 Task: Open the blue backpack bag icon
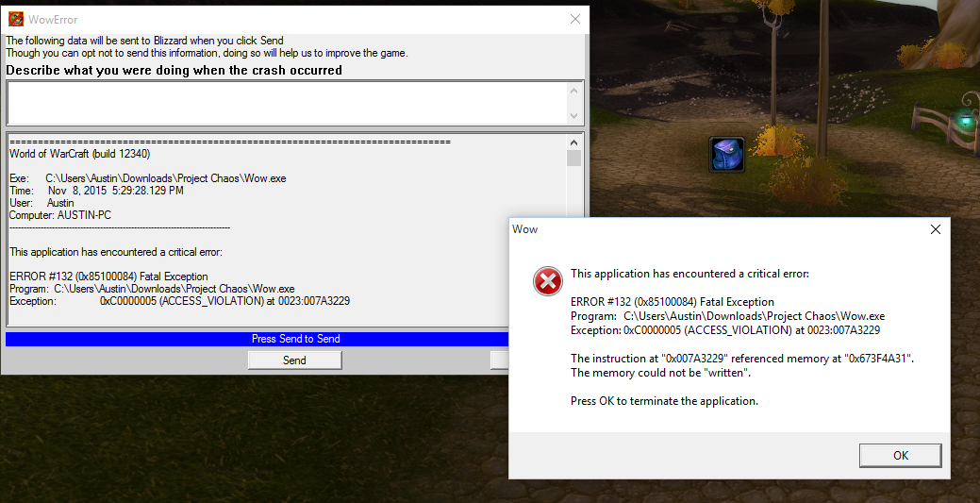click(x=727, y=155)
